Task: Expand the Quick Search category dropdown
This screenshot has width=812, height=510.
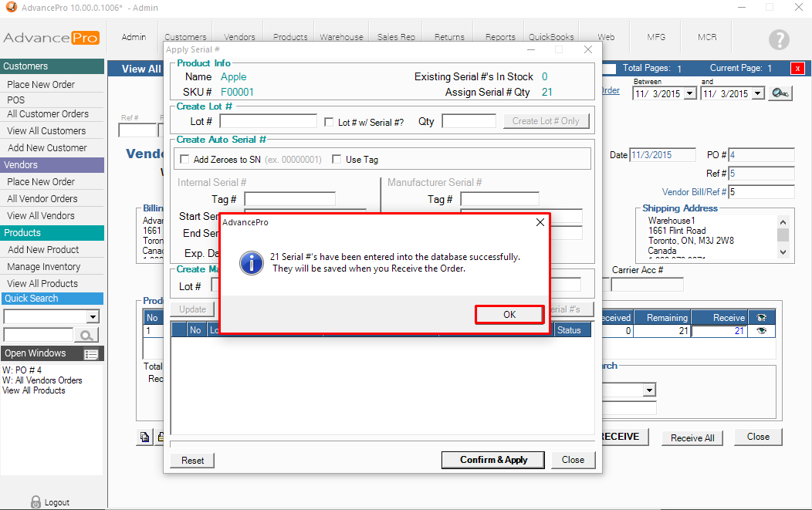Action: coord(93,317)
